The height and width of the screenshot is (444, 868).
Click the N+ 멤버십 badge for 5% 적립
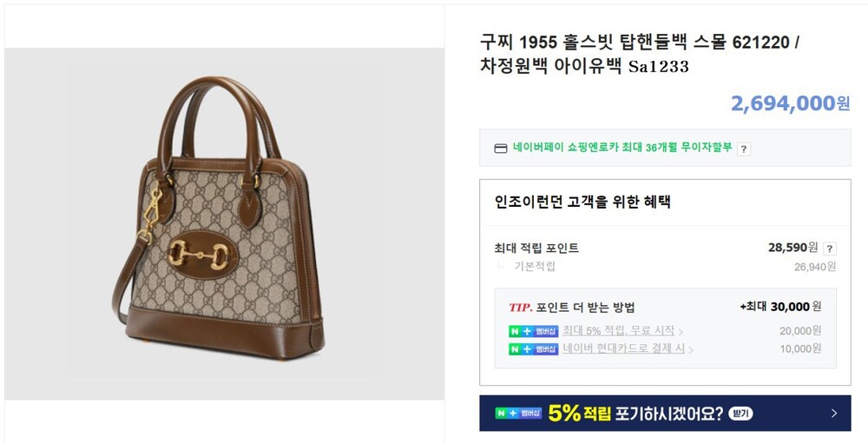coord(533,331)
